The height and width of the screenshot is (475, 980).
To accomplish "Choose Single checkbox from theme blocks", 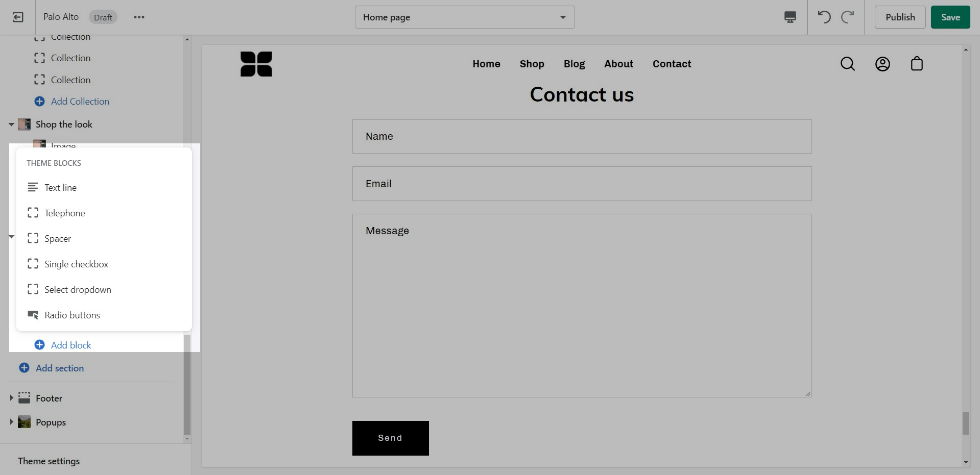I will pyautogui.click(x=76, y=264).
